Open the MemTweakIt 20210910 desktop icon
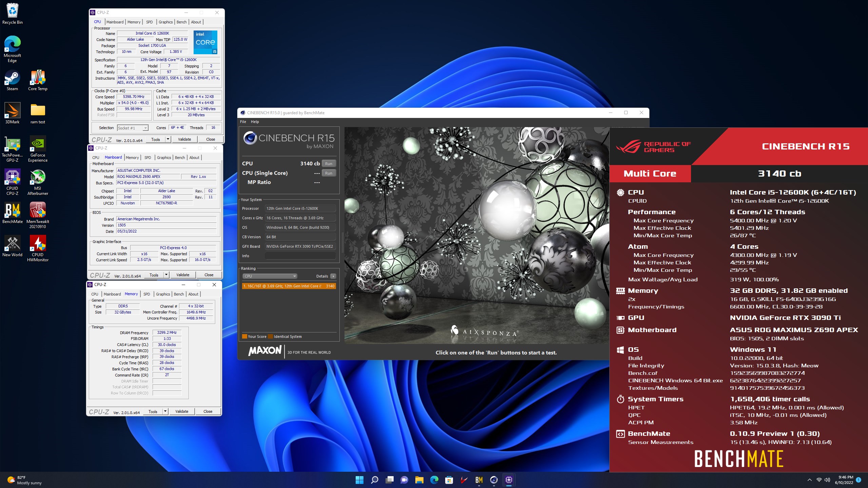 [x=38, y=216]
